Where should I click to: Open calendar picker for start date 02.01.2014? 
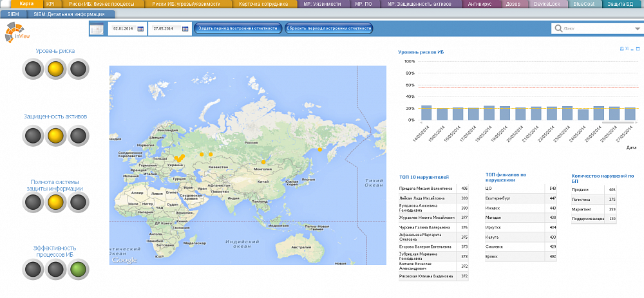pyautogui.click(x=140, y=29)
